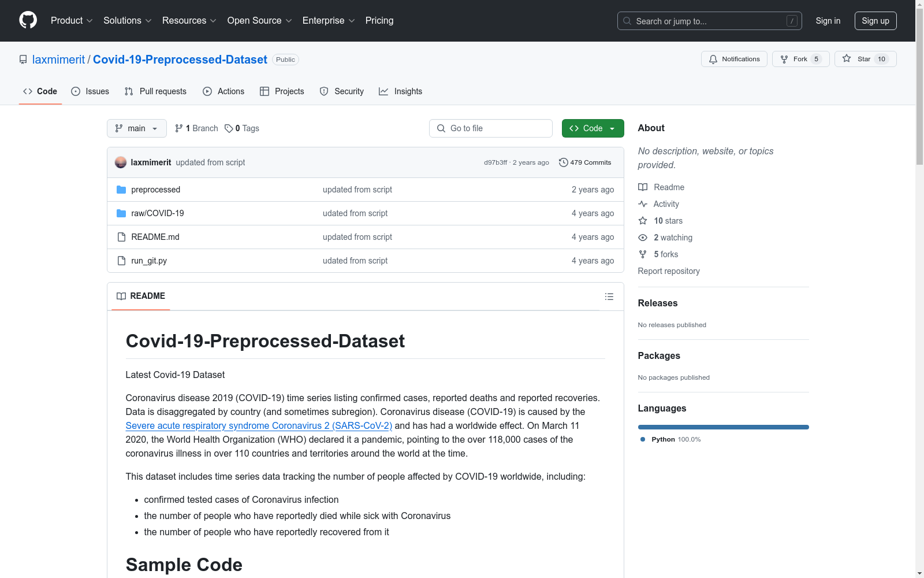Click the Sign up button
This screenshot has width=924, height=578.
875,21
